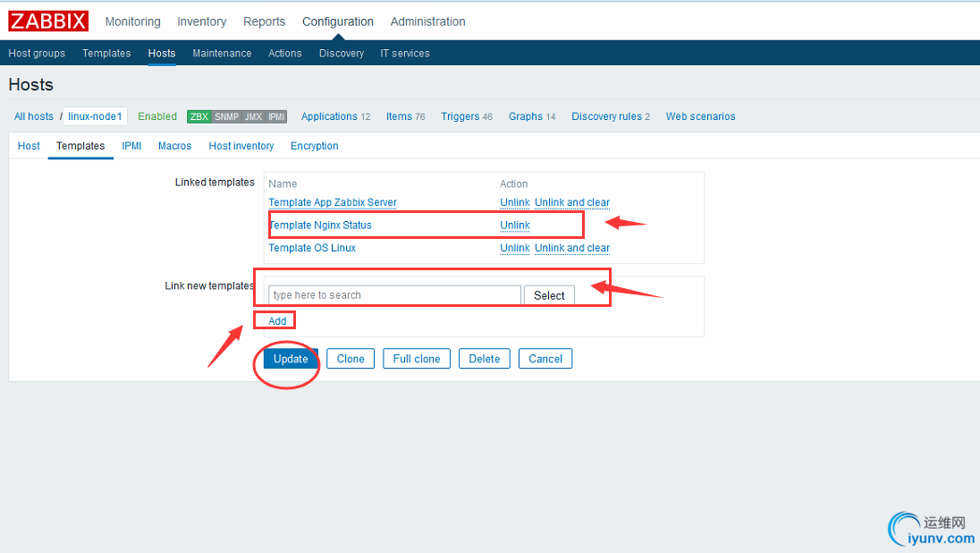Open Template Nginx Status link

320,225
